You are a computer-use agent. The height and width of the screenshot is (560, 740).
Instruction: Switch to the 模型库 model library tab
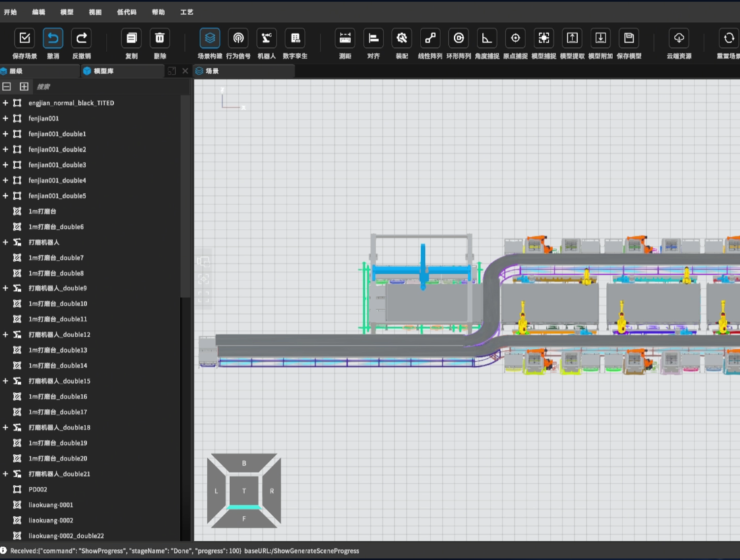point(123,71)
